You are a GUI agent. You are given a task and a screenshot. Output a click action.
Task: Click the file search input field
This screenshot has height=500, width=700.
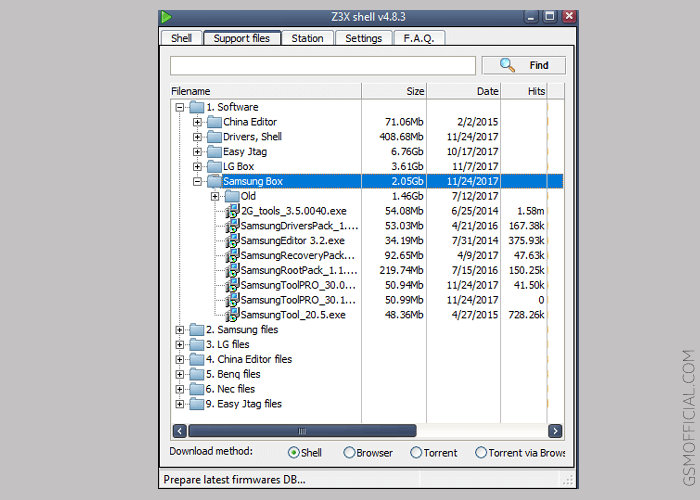click(323, 66)
